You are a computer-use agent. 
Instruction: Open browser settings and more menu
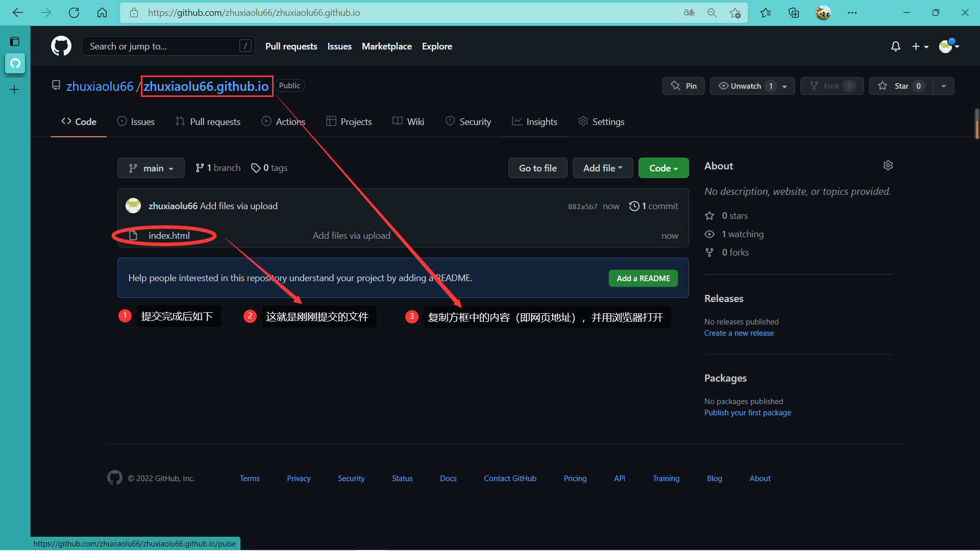852,13
